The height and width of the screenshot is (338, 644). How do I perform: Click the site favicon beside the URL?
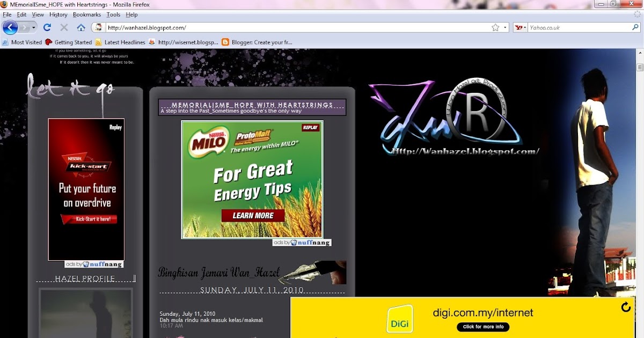(99, 27)
